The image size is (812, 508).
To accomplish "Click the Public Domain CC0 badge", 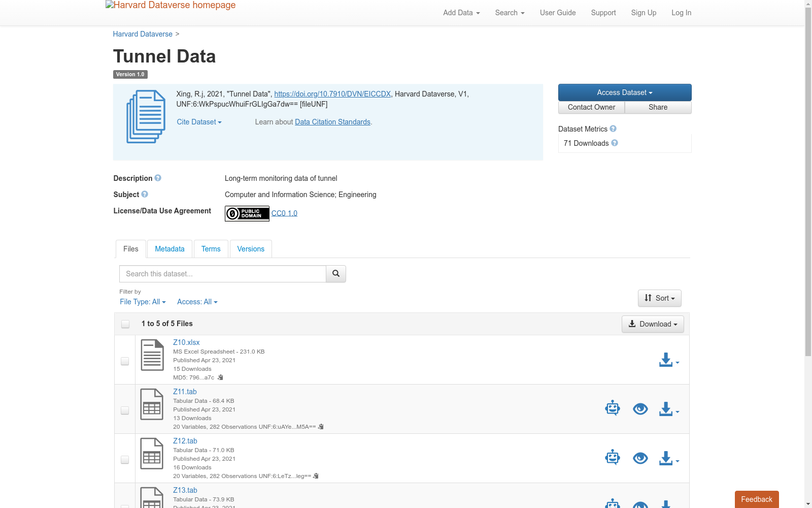I will tap(247, 213).
